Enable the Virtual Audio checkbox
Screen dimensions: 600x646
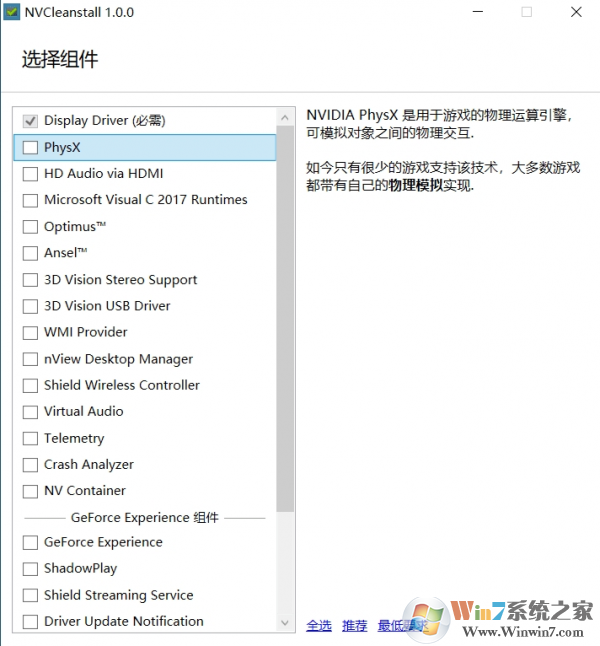pyautogui.click(x=30, y=411)
